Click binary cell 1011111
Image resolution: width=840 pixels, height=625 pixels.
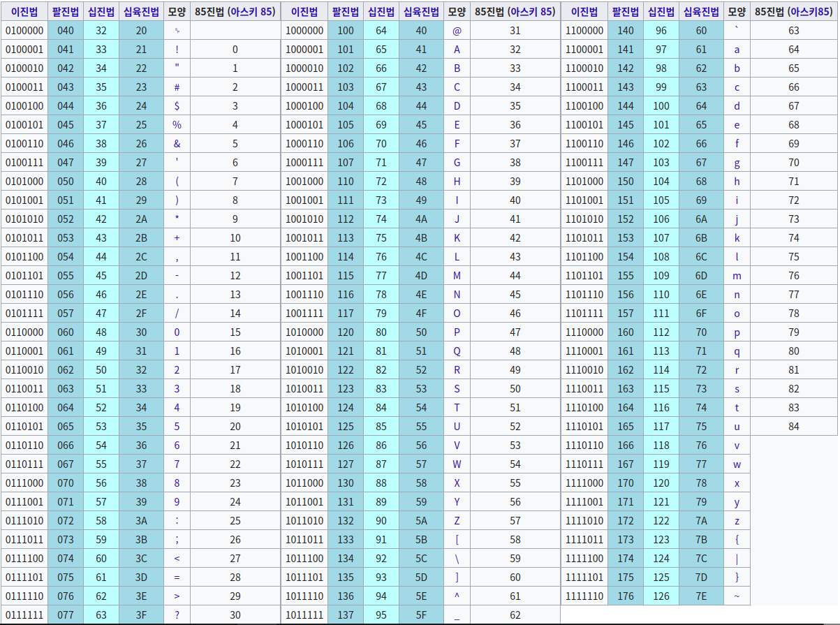point(304,615)
